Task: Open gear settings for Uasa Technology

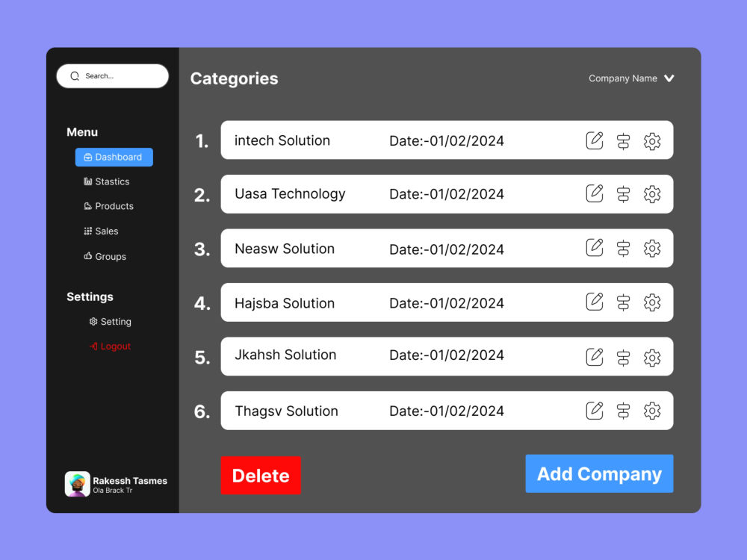Action: (652, 194)
